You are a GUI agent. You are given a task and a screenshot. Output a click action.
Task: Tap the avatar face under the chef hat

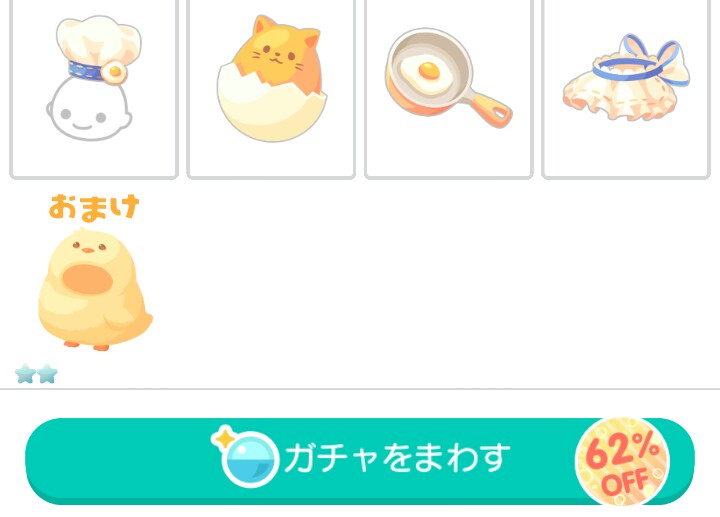pyautogui.click(x=89, y=109)
